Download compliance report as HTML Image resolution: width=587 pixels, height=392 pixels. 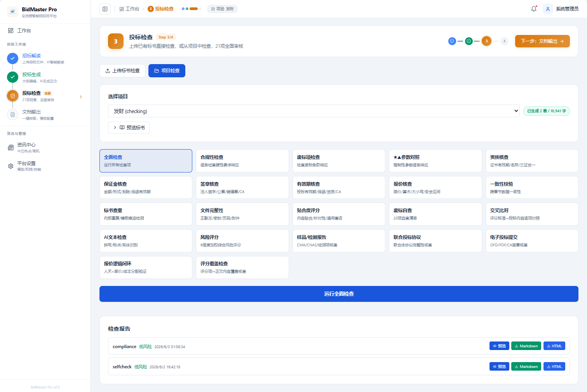point(554,346)
